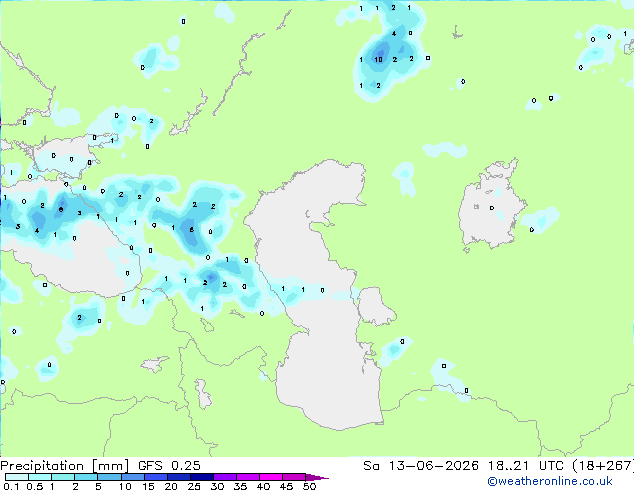This screenshot has width=634, height=490.
Task: Click the '0.5' legend scale label
Action: pyautogui.click(x=34, y=486)
